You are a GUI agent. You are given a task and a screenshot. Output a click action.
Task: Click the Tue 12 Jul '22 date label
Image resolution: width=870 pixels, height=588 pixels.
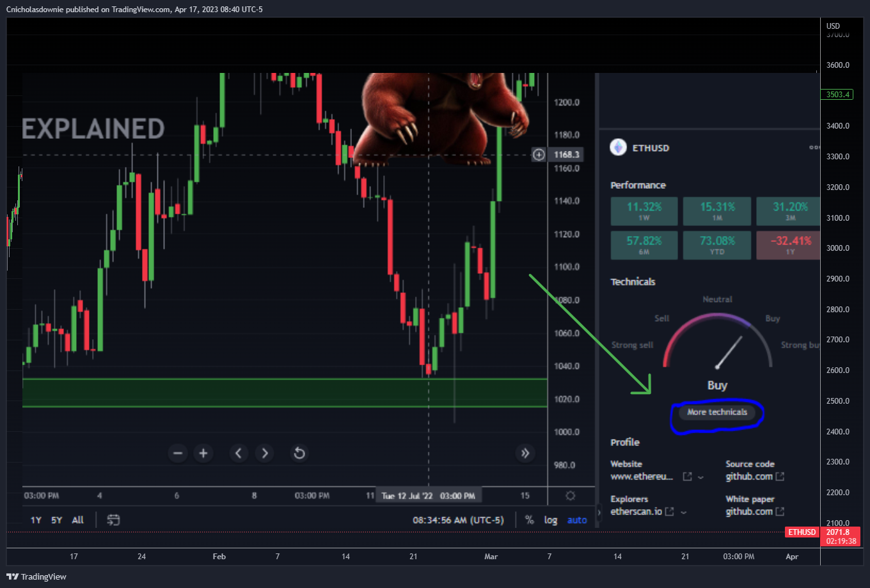(429, 496)
